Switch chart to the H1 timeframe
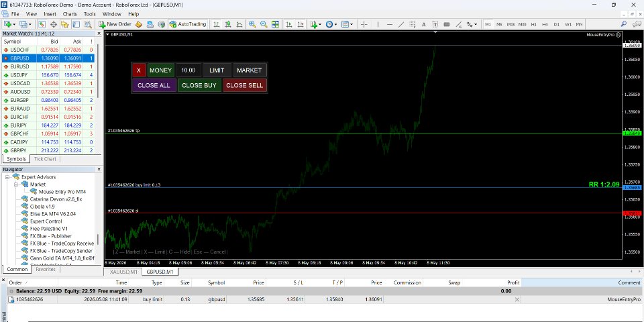Viewport: 644px width, 322px height. (x=533, y=24)
